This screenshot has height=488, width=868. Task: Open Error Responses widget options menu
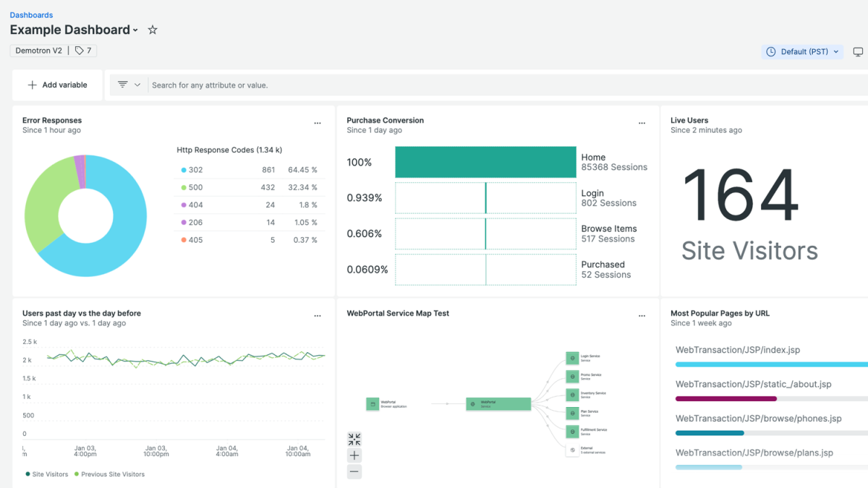(x=318, y=124)
